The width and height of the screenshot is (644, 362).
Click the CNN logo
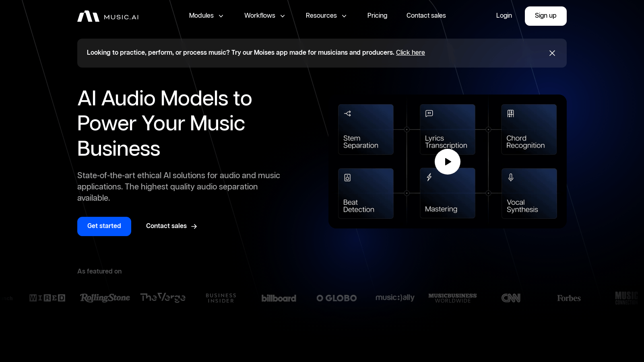[x=511, y=298]
